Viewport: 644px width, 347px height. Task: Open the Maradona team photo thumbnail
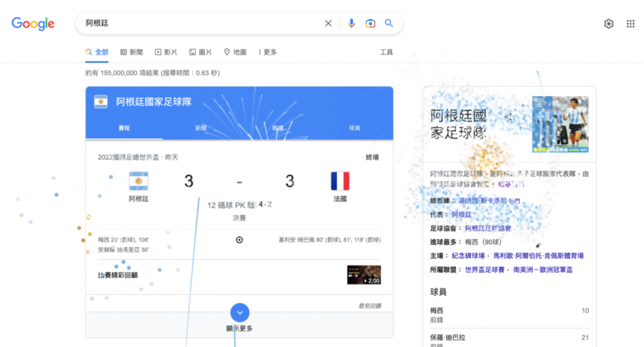click(561, 124)
